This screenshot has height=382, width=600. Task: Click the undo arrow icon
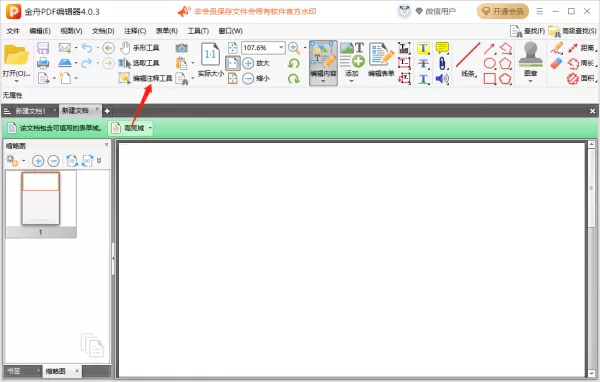(87, 48)
